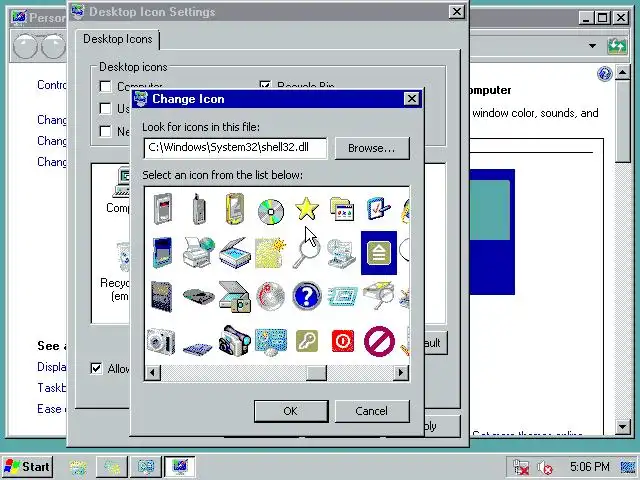Toggle the Recycle Bin checkbox
The width and height of the screenshot is (640, 480).
[x=265, y=85]
